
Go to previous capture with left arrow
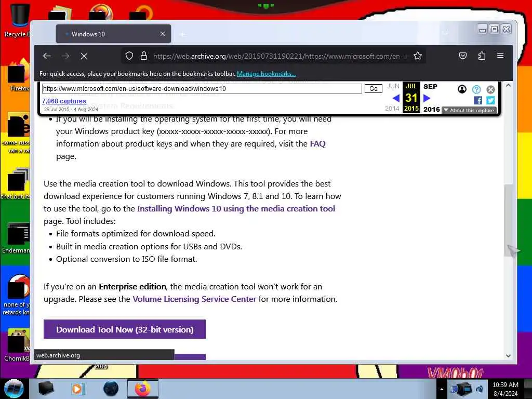click(395, 98)
